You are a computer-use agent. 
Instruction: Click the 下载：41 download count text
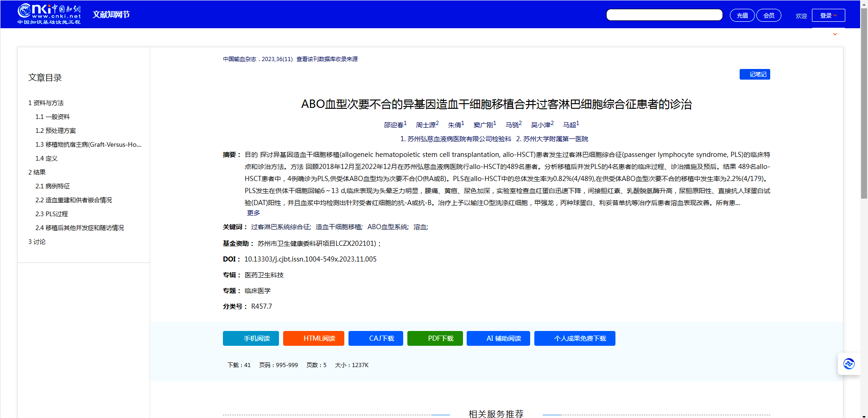(x=239, y=365)
